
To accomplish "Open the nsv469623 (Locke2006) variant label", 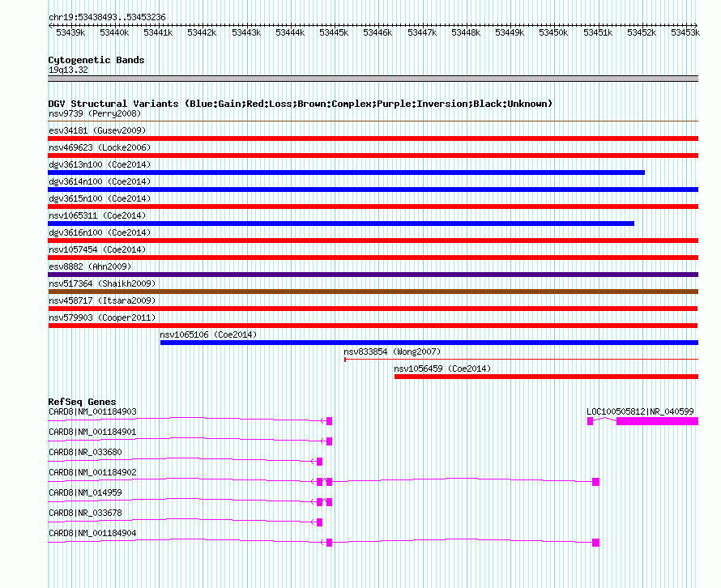I will (100, 147).
